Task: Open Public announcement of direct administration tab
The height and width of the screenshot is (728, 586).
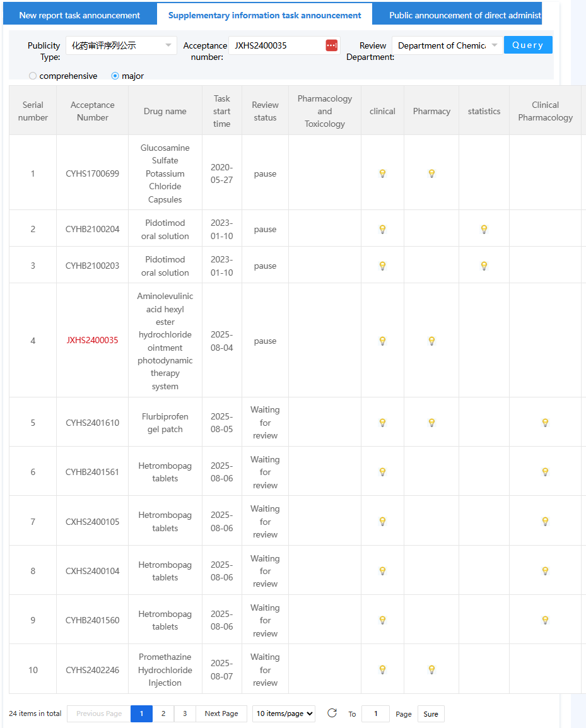Action: coord(464,15)
